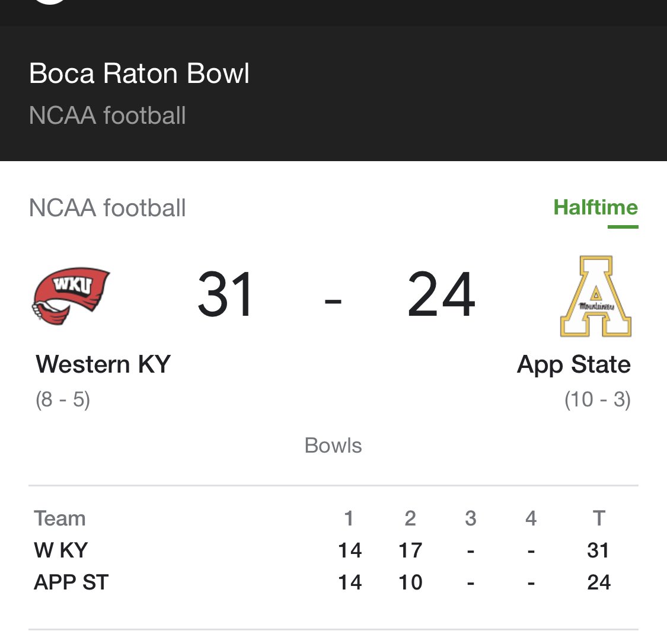667x644 pixels.
Task: Click W KY second quarter score 17
Action: click(x=410, y=550)
